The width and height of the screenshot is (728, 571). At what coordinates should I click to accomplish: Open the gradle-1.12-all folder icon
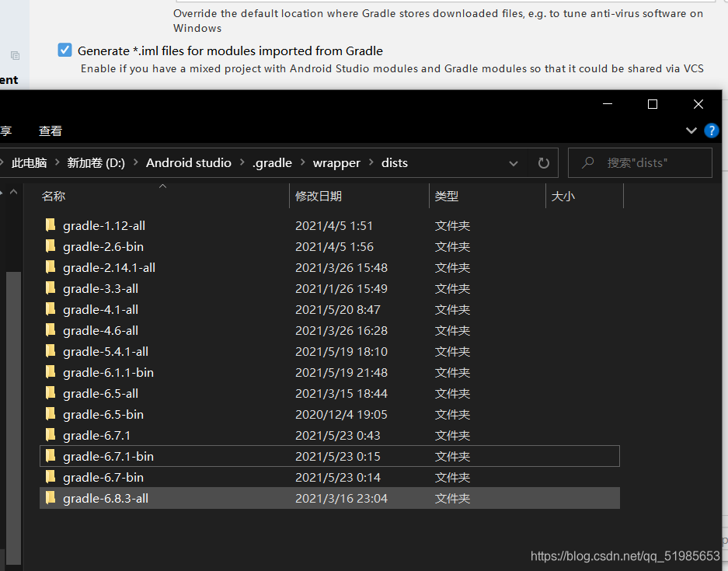[x=51, y=225]
